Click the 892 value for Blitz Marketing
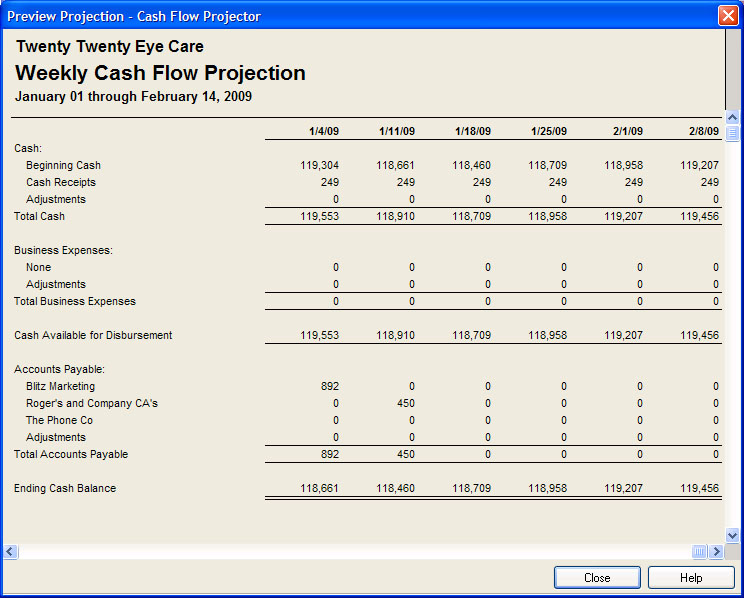Screen dimensions: 744x598 (x=330, y=386)
